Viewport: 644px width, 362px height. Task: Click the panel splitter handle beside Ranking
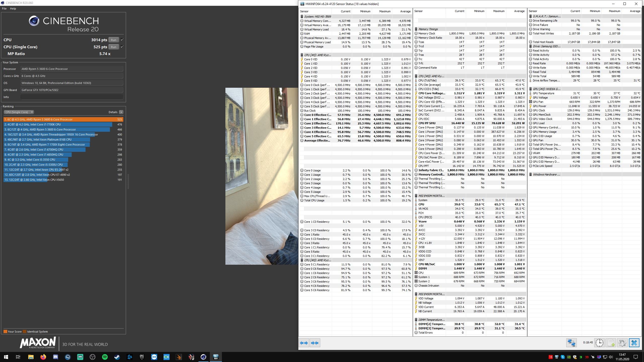[x=128, y=181]
